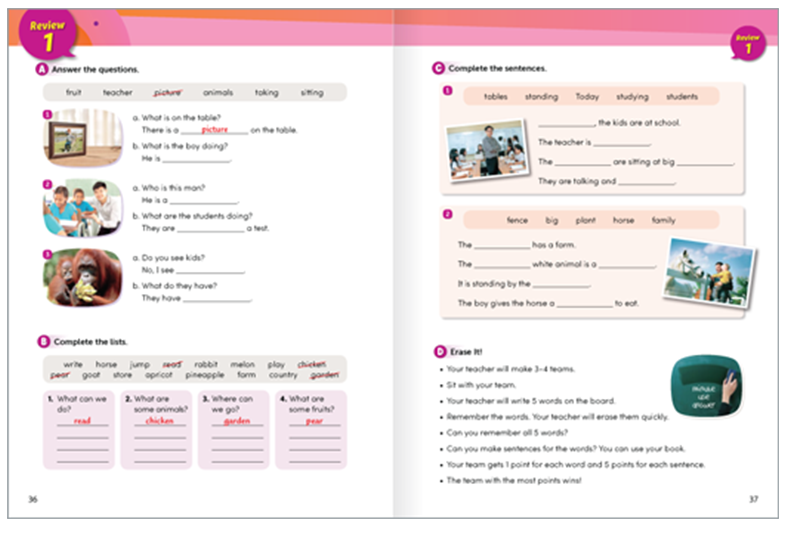Click the blank before 'to eat.'
The image size is (786, 533).
pos(584,303)
